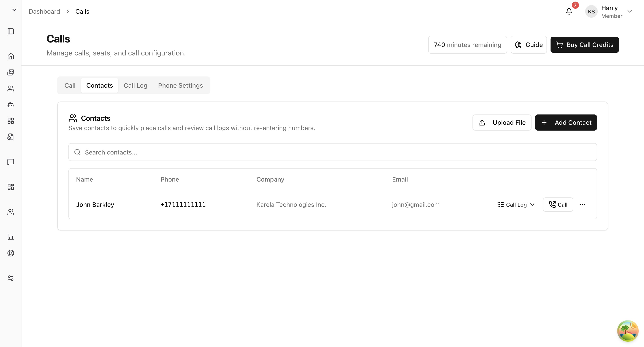This screenshot has height=347, width=644.
Task: Open the team members icon above chart
Action: coord(11,212)
